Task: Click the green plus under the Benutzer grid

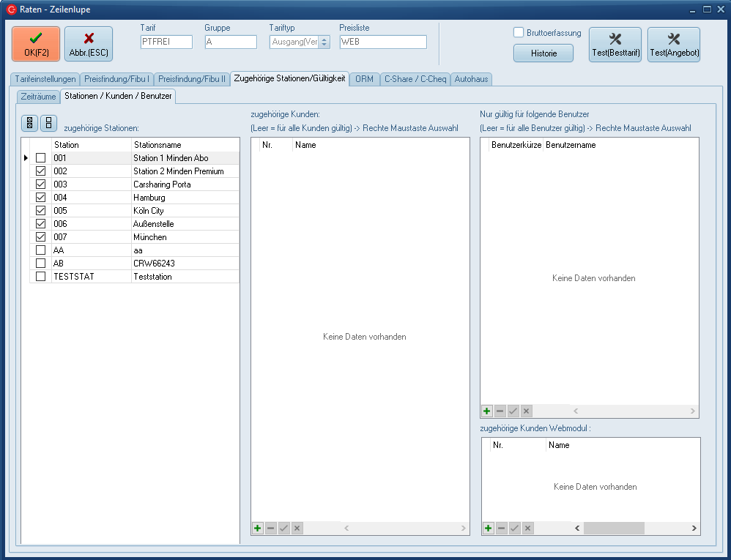Action: [x=487, y=411]
